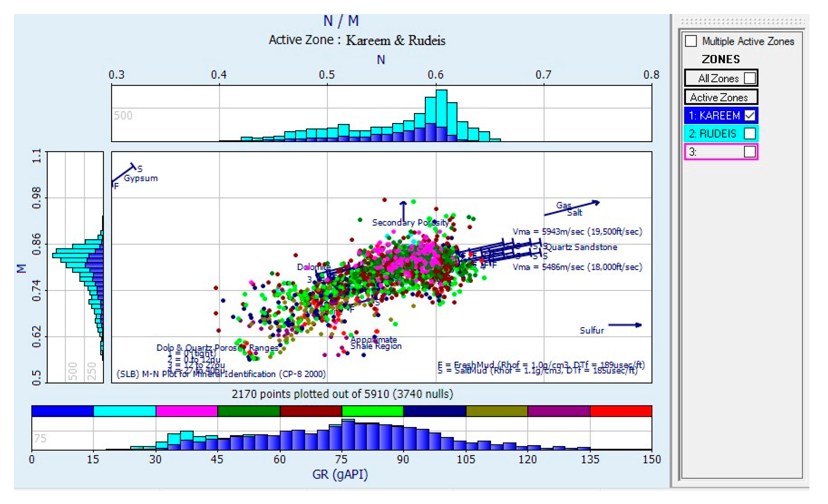Click the Secondary Porosity arrow

(x=403, y=211)
